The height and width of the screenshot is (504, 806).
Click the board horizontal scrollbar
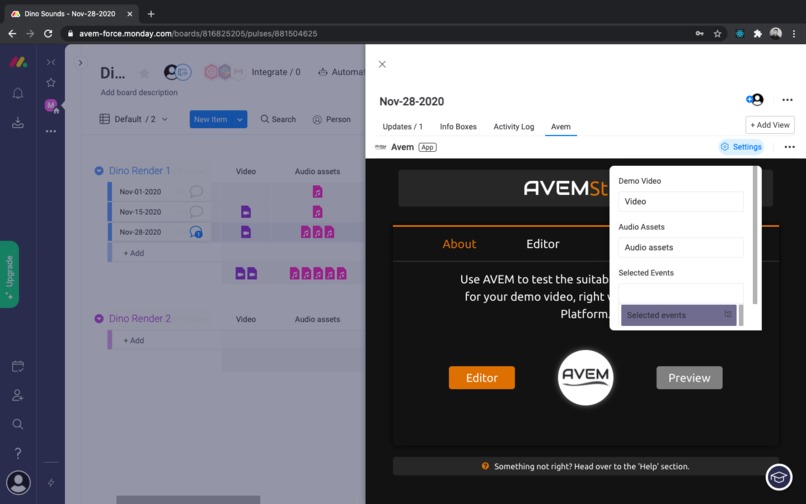click(188, 500)
